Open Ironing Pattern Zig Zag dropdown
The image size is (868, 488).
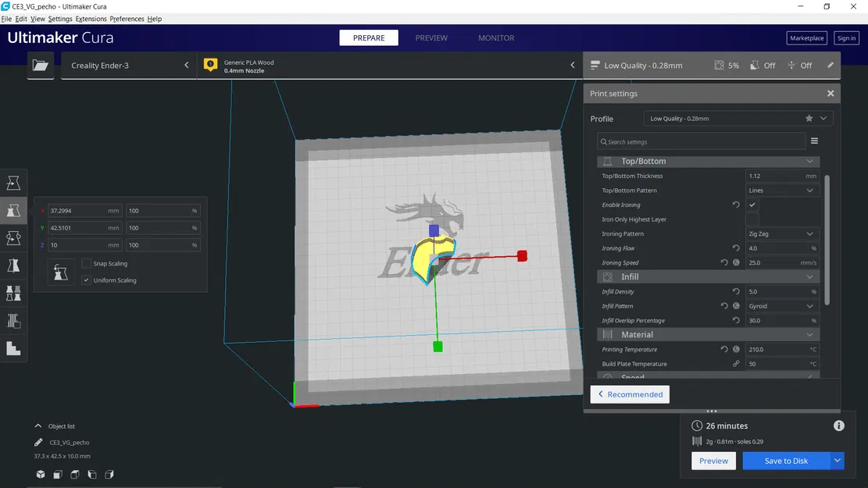[781, 233]
